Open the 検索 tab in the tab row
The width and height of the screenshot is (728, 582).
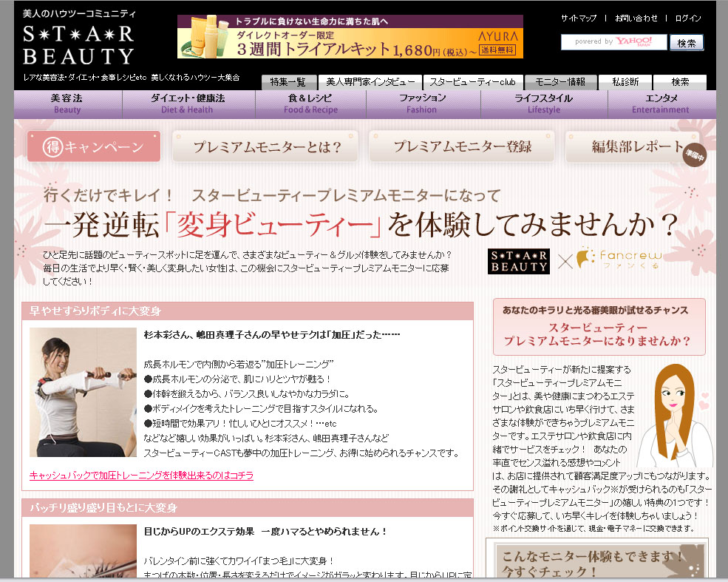pyautogui.click(x=680, y=82)
